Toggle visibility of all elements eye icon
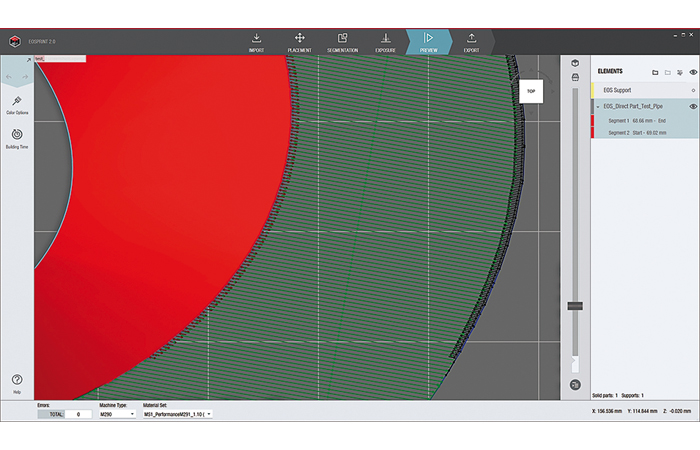The height and width of the screenshot is (450, 700). (x=693, y=72)
